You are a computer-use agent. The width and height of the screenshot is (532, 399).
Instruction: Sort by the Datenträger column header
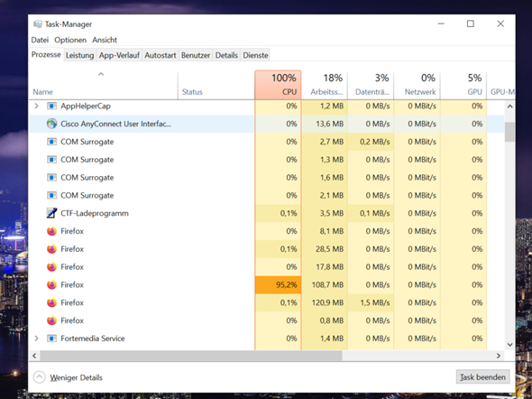tap(371, 85)
